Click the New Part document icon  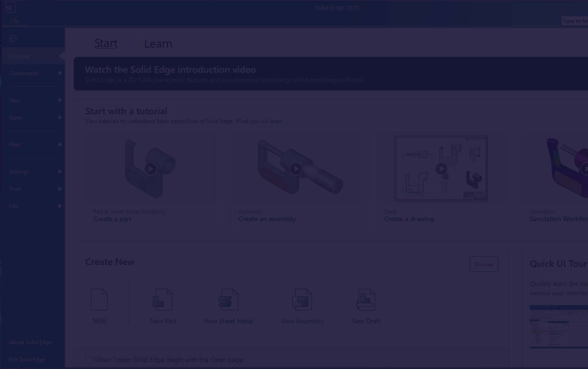pyautogui.click(x=163, y=299)
